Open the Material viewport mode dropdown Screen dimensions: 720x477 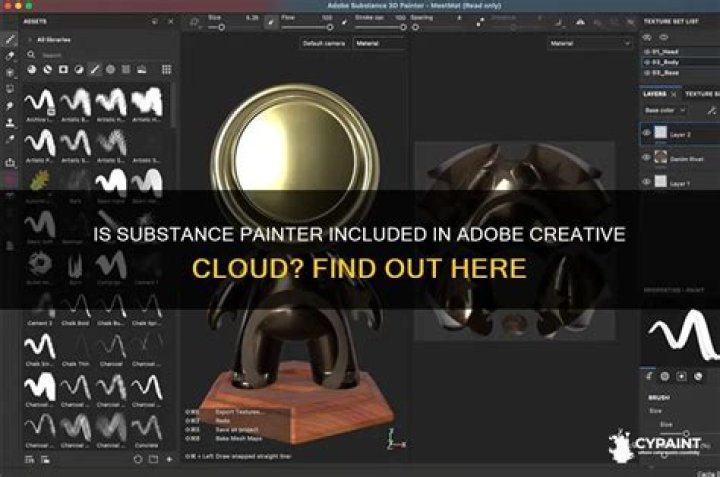tap(379, 44)
